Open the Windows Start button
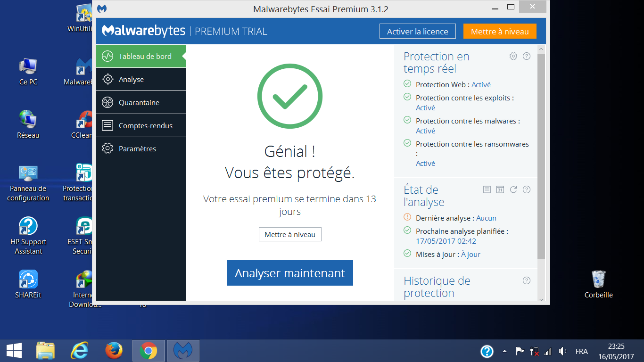Screen dimensions: 644x362 (14, 351)
